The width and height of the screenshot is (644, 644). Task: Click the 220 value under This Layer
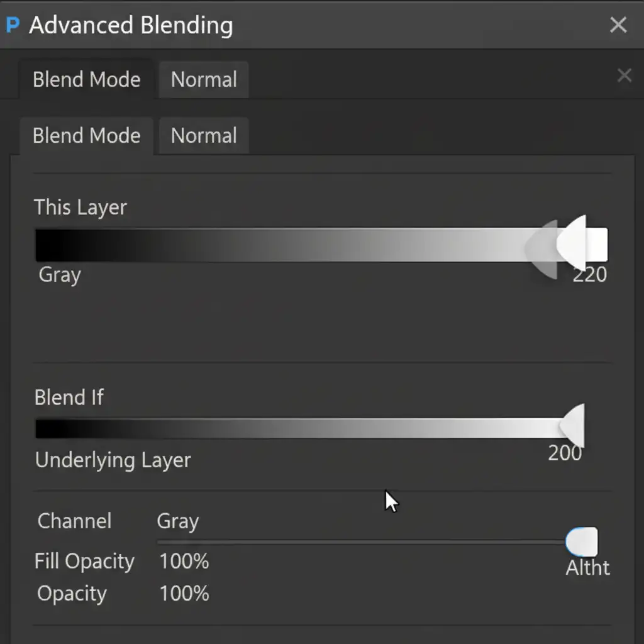(589, 274)
